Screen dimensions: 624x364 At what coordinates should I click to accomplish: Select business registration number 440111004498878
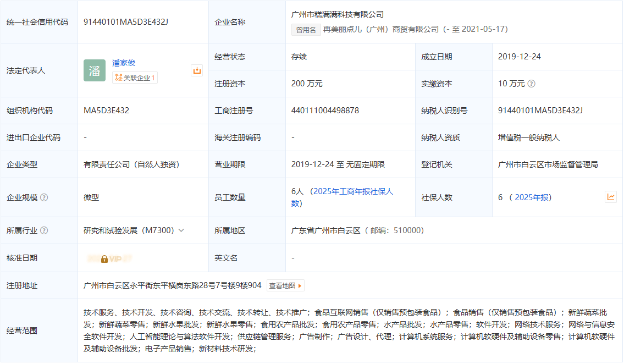(325, 110)
